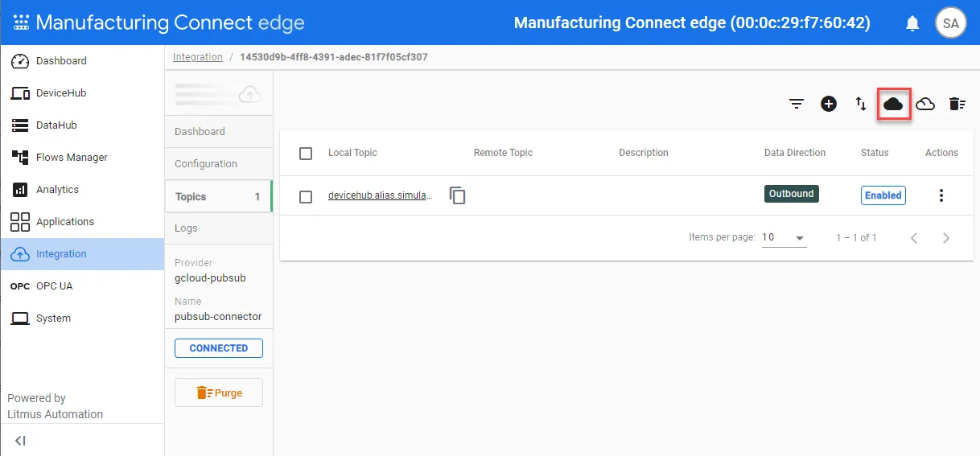The height and width of the screenshot is (456, 980).
Task: Open notifications bell
Action: [912, 23]
